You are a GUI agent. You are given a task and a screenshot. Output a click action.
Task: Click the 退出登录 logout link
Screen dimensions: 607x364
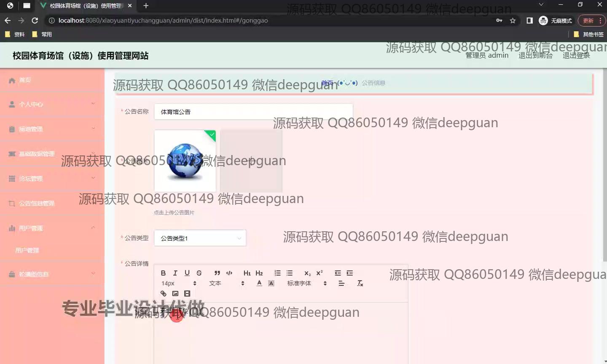coord(576,56)
